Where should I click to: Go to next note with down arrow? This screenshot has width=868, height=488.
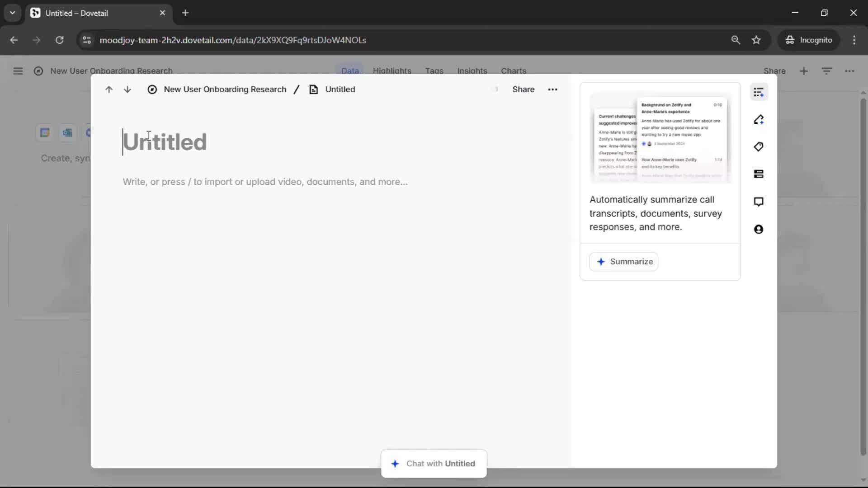[x=127, y=89]
